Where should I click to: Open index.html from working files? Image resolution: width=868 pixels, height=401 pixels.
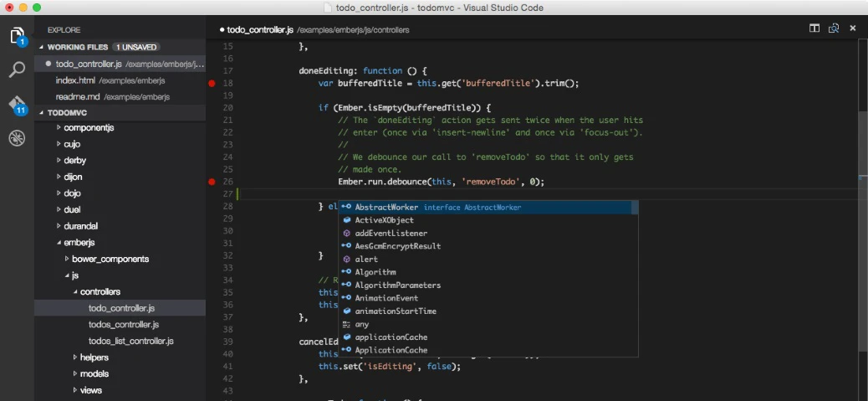click(75, 80)
